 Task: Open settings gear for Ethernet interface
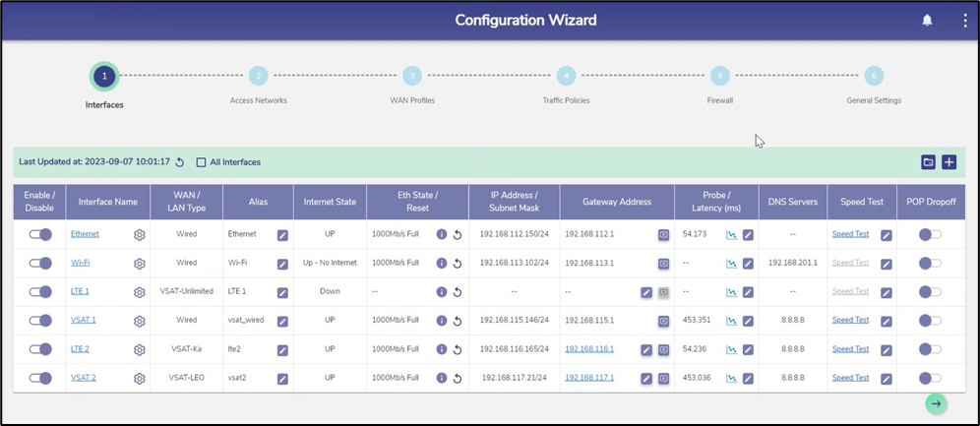pos(140,235)
